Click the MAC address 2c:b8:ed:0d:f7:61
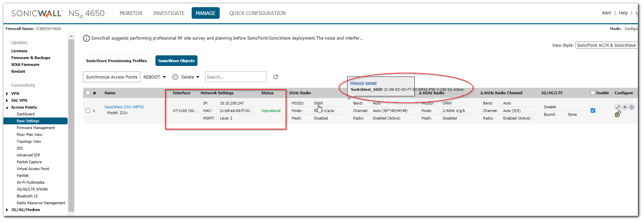 click(235, 111)
